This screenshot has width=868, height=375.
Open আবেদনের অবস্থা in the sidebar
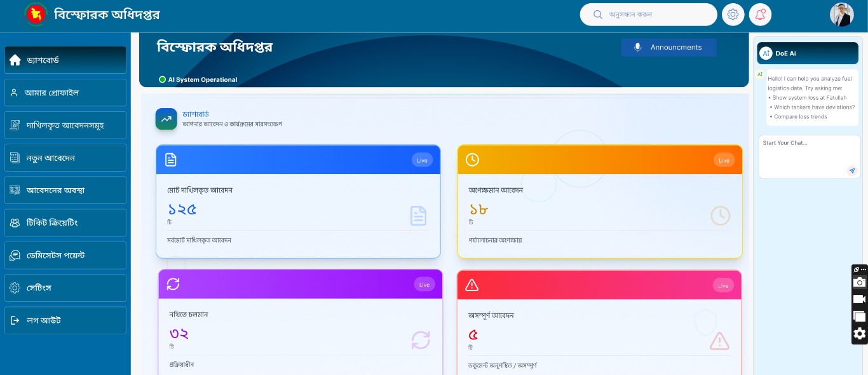[65, 190]
